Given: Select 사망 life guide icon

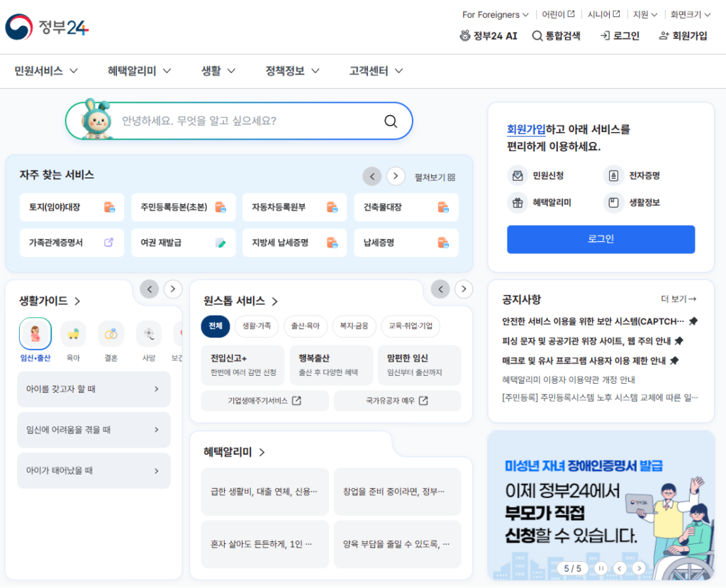Looking at the screenshot, I should 149,333.
